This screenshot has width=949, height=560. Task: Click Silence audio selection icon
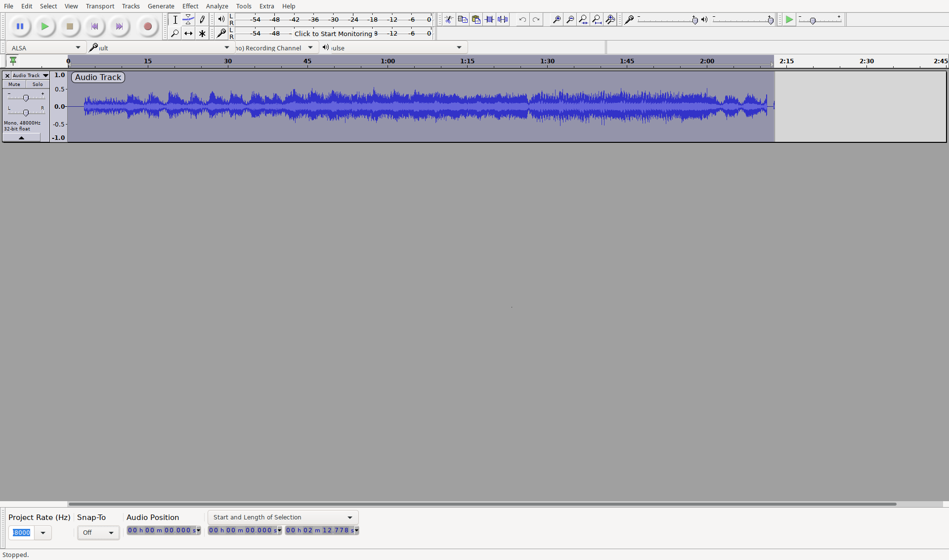[503, 20]
